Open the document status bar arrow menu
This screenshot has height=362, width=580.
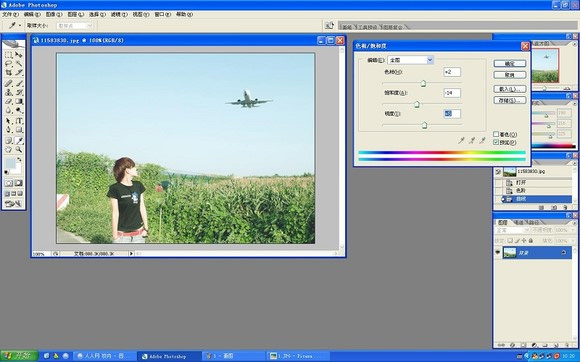(x=131, y=254)
